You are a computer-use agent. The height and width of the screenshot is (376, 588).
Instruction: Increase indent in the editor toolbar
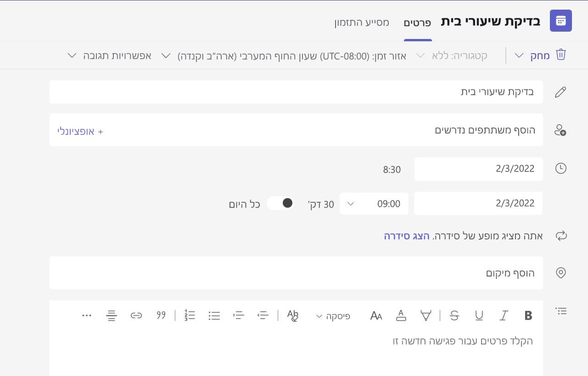(x=239, y=315)
